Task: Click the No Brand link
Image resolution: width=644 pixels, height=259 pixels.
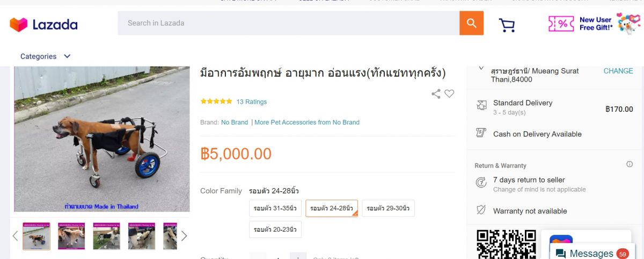Action: click(235, 123)
